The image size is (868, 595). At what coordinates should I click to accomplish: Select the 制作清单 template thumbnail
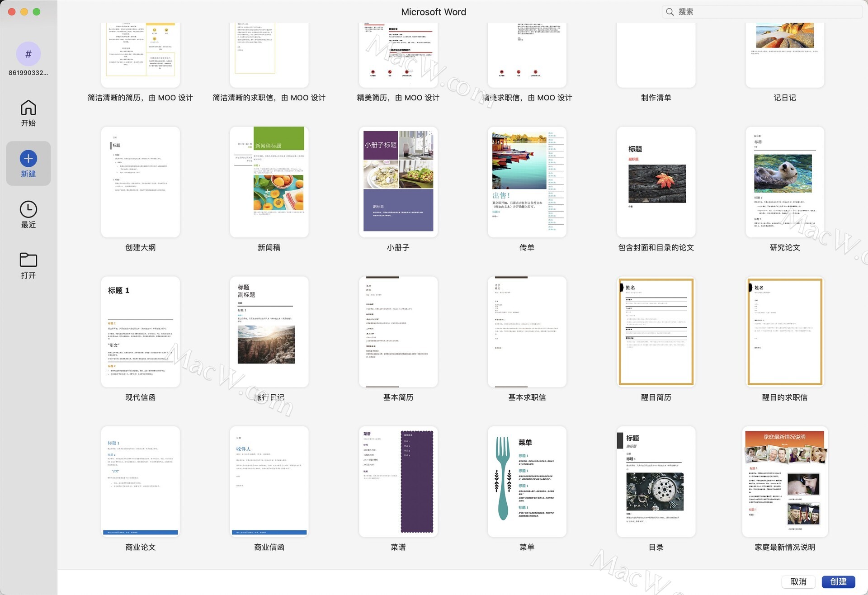[656, 54]
